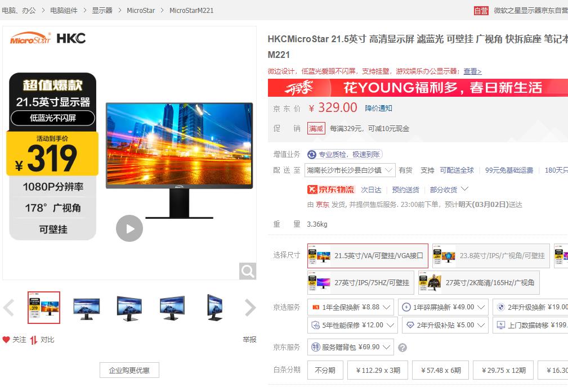Click the heart icon next to 关注
Screen dimensions: 568x392
pyautogui.click(x=6, y=339)
